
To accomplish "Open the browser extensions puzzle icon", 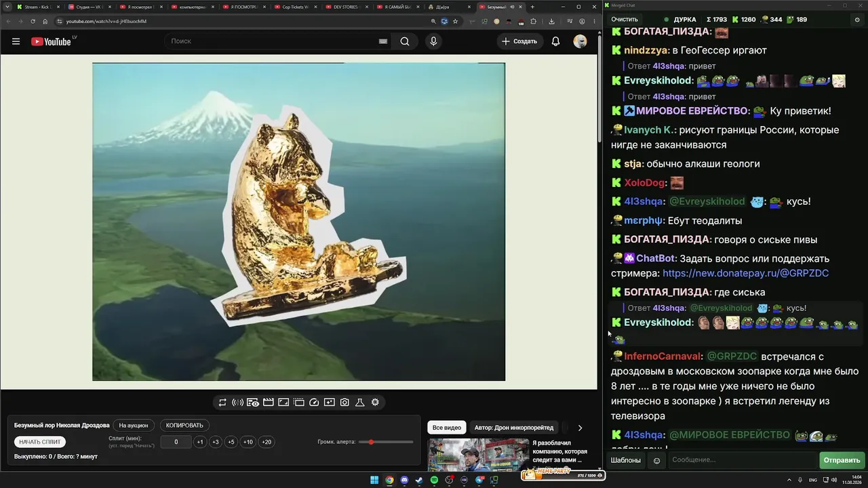I will (x=533, y=21).
